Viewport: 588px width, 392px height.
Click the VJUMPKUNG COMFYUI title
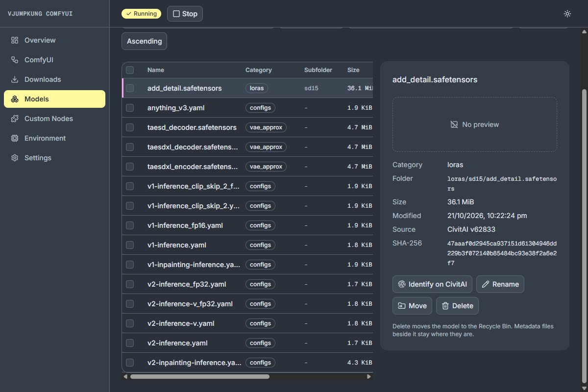click(40, 14)
